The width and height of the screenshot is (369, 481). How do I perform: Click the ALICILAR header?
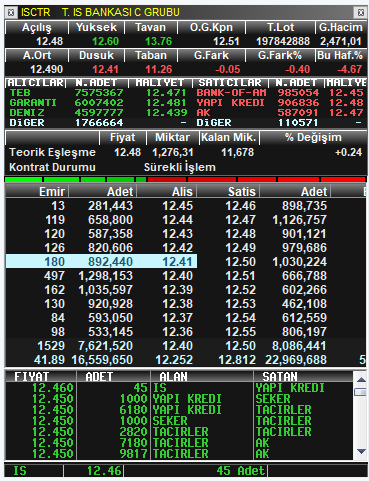click(x=35, y=83)
